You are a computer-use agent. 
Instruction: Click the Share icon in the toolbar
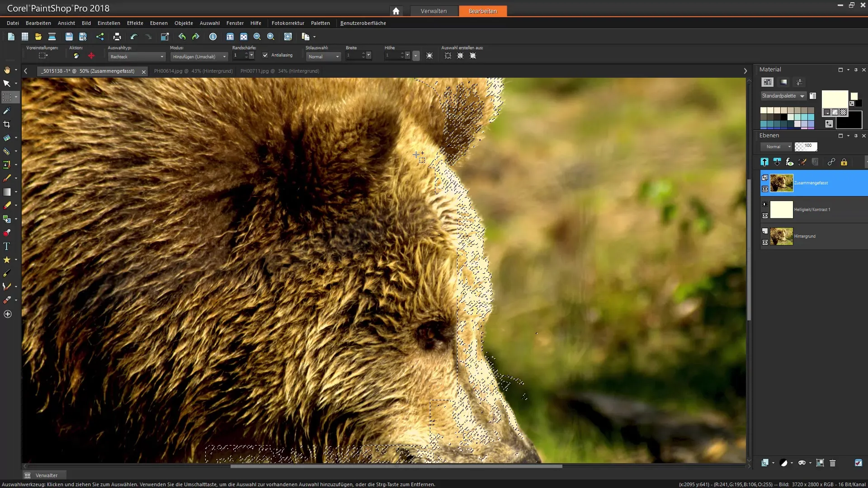click(x=100, y=37)
